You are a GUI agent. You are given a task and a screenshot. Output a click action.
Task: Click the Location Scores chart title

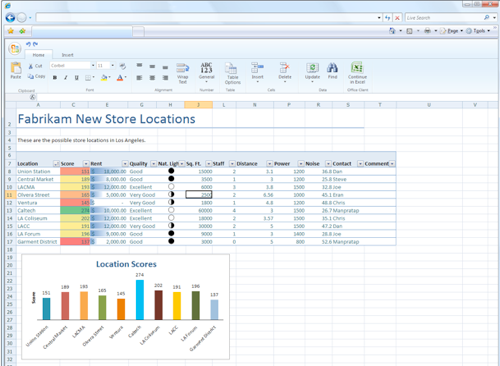[x=126, y=264]
